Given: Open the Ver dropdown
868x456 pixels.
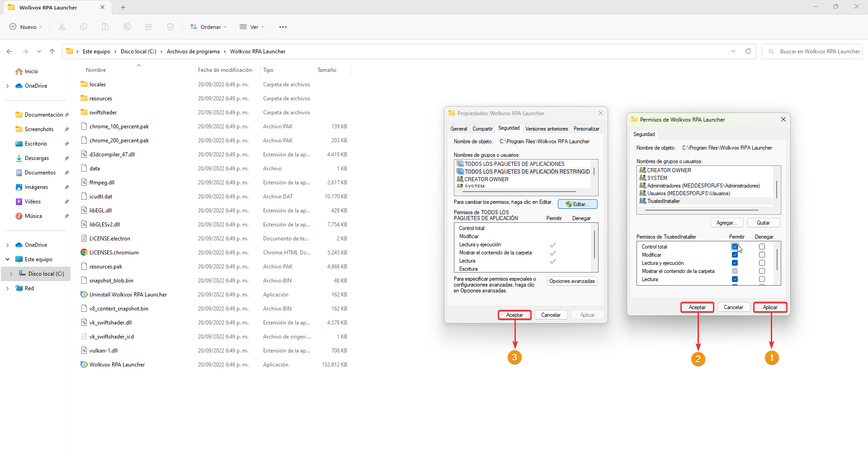Looking at the screenshot, I should 252,27.
